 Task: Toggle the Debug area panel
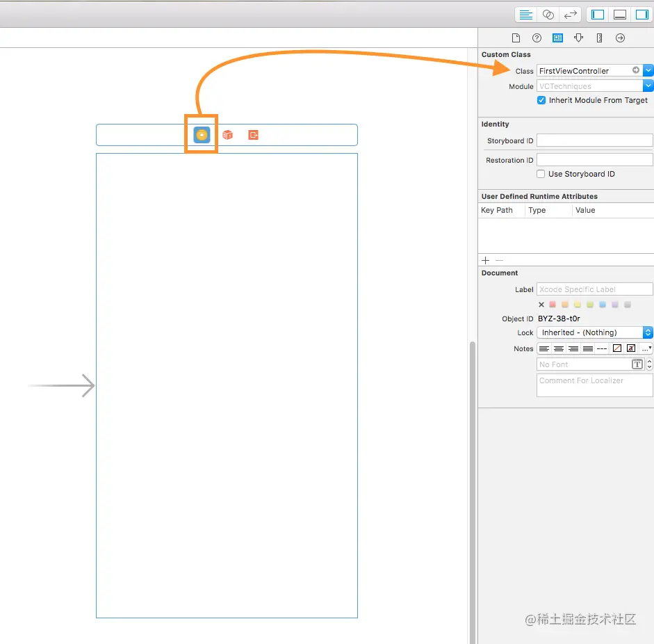[619, 15]
